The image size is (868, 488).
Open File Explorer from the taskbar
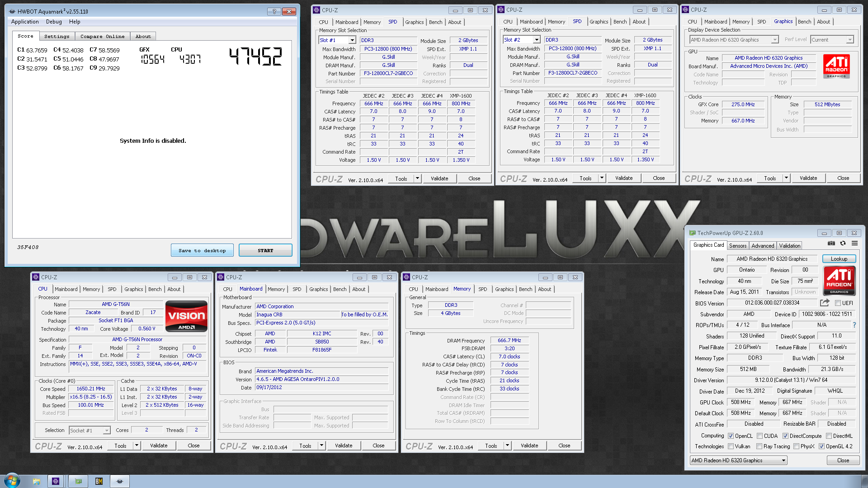36,481
